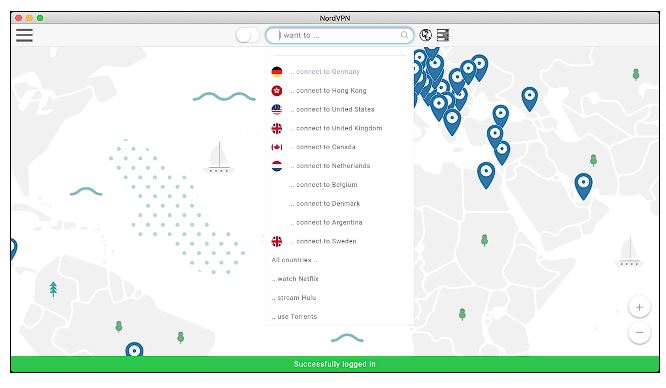666x388 pixels.
Task: Click the search magnifier icon
Action: (x=404, y=35)
